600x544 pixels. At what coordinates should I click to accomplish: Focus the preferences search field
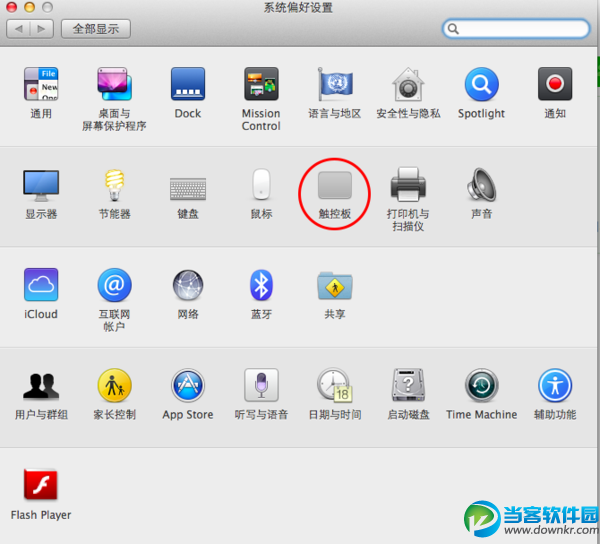516,29
